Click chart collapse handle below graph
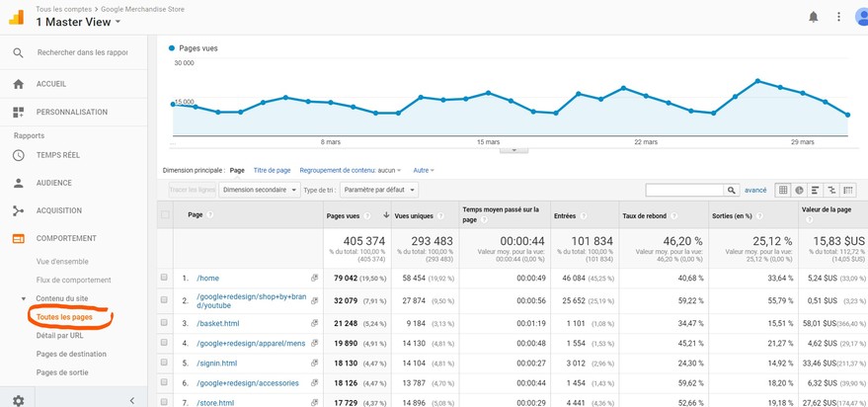 [513, 149]
